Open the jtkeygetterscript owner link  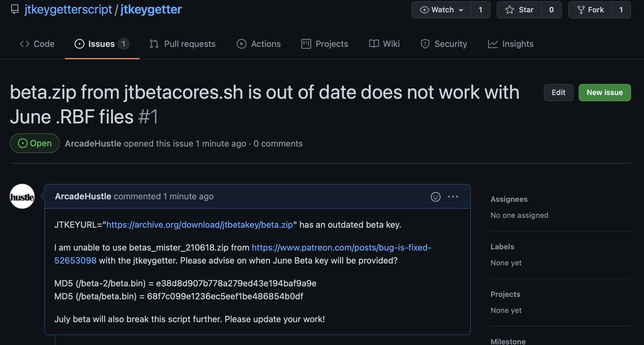(68, 10)
